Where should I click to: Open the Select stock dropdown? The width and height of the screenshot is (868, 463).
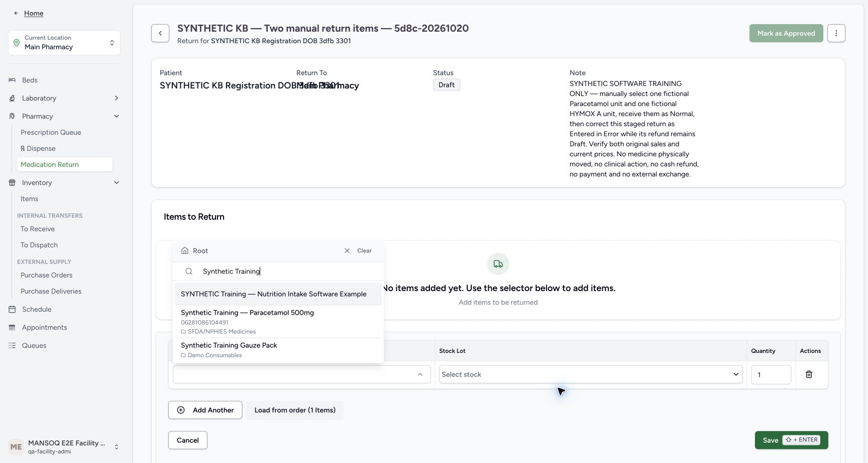coord(591,375)
